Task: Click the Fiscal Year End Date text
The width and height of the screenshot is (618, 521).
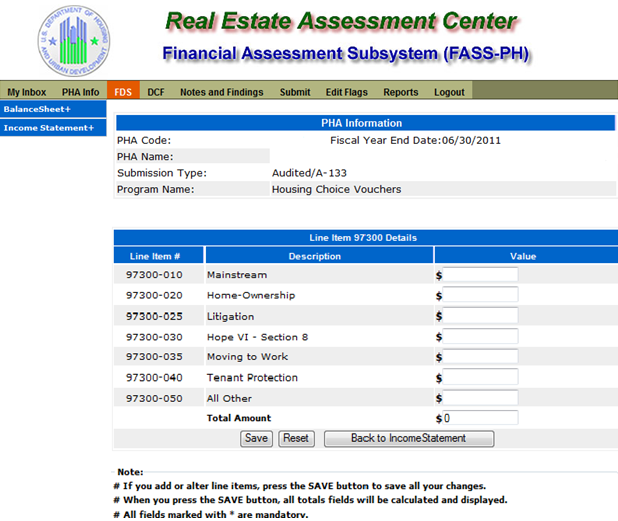Action: (x=415, y=140)
